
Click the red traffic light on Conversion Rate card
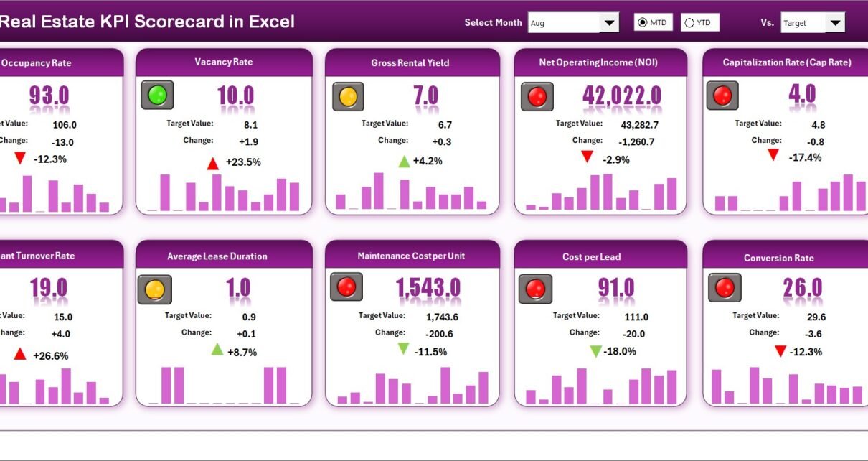click(x=725, y=288)
